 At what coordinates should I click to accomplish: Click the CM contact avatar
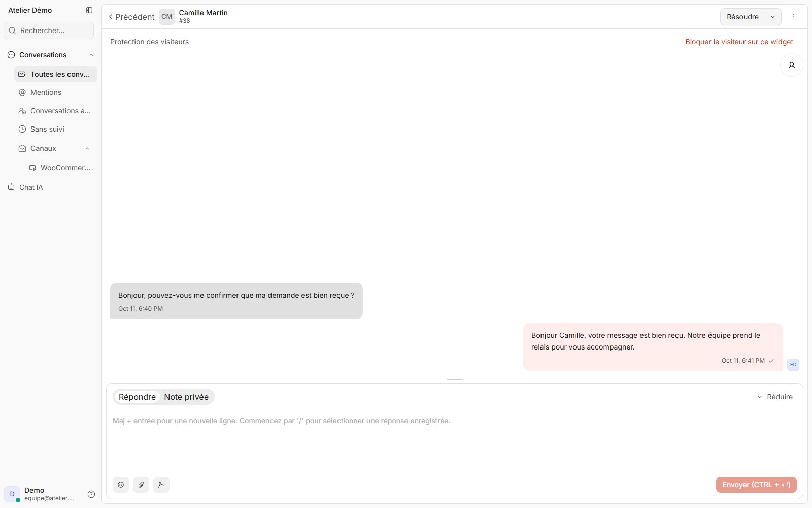coord(166,17)
